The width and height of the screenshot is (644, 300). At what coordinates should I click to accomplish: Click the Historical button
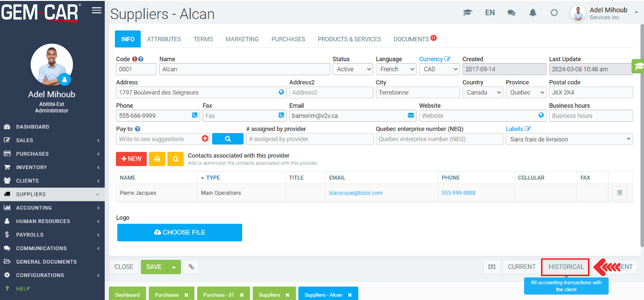566,267
